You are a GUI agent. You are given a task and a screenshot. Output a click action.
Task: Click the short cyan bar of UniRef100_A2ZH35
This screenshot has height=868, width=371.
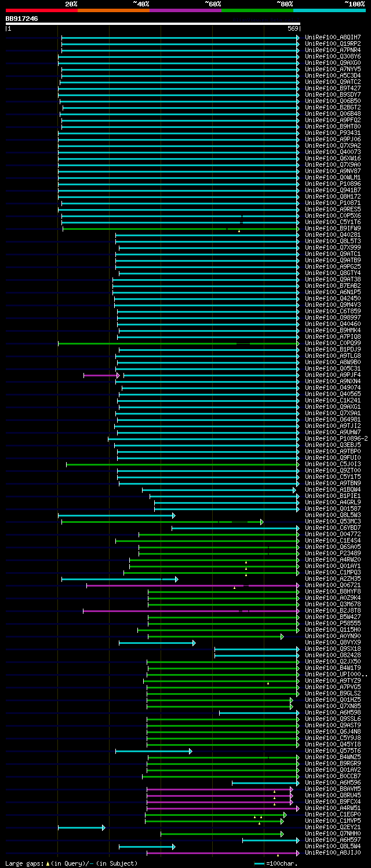point(120,579)
